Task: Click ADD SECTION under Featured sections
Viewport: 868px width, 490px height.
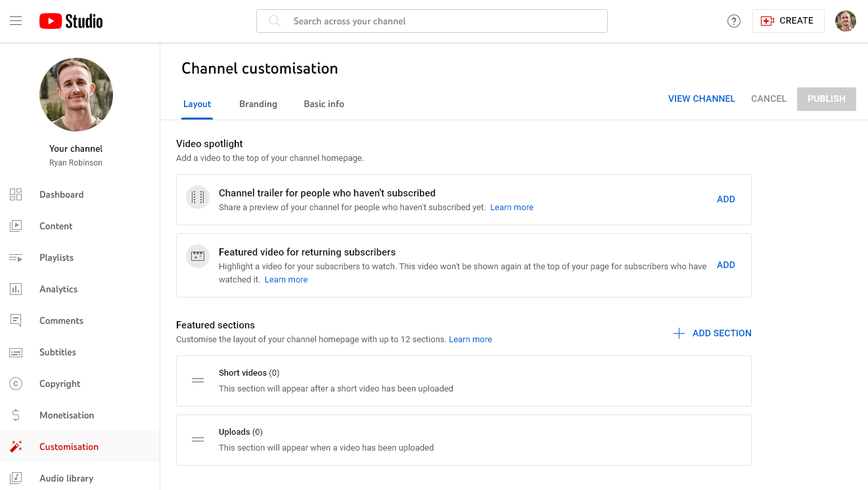Action: point(713,333)
